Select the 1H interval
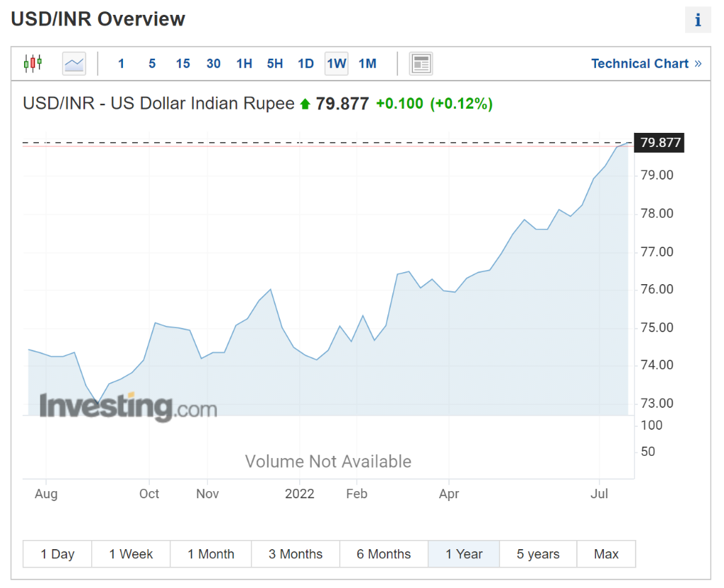This screenshot has width=724, height=588. click(244, 64)
